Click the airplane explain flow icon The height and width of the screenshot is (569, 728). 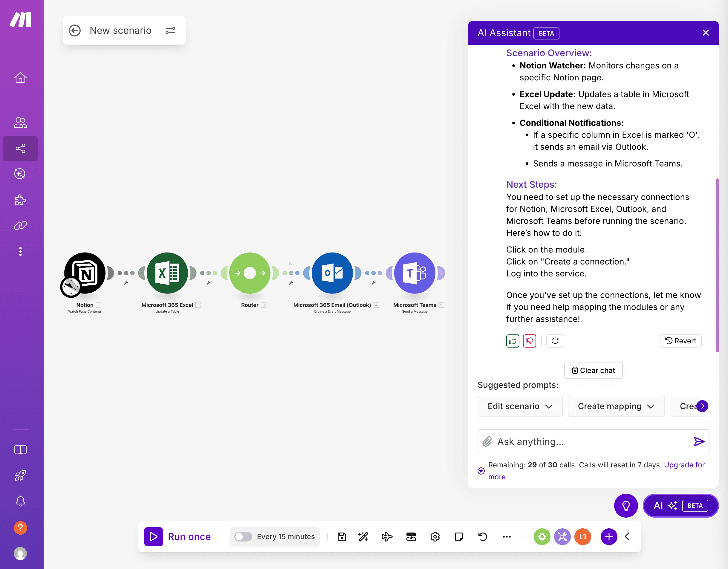pos(387,536)
